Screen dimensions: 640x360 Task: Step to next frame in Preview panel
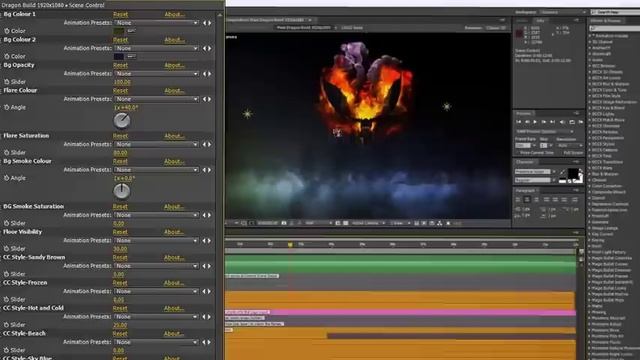(544, 122)
